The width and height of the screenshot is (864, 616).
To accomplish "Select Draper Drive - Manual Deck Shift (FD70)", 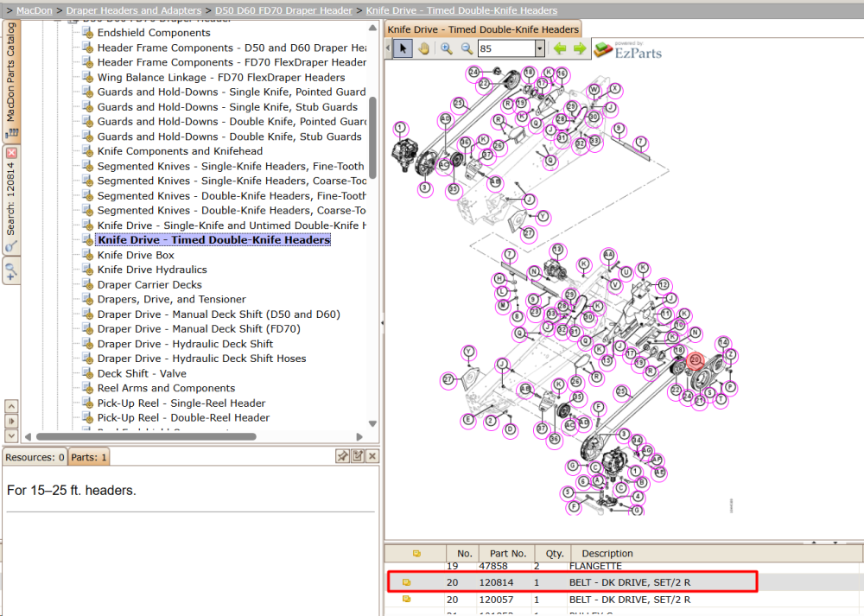I will (x=199, y=329).
